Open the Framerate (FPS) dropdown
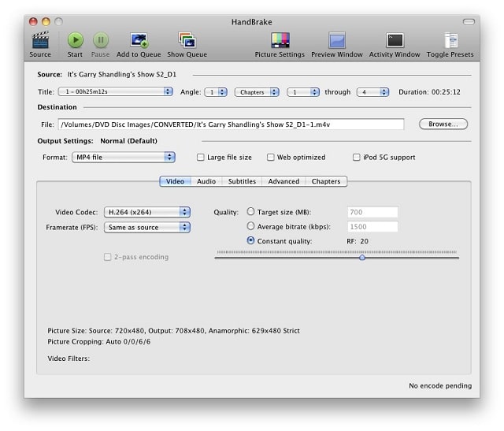 point(147,228)
